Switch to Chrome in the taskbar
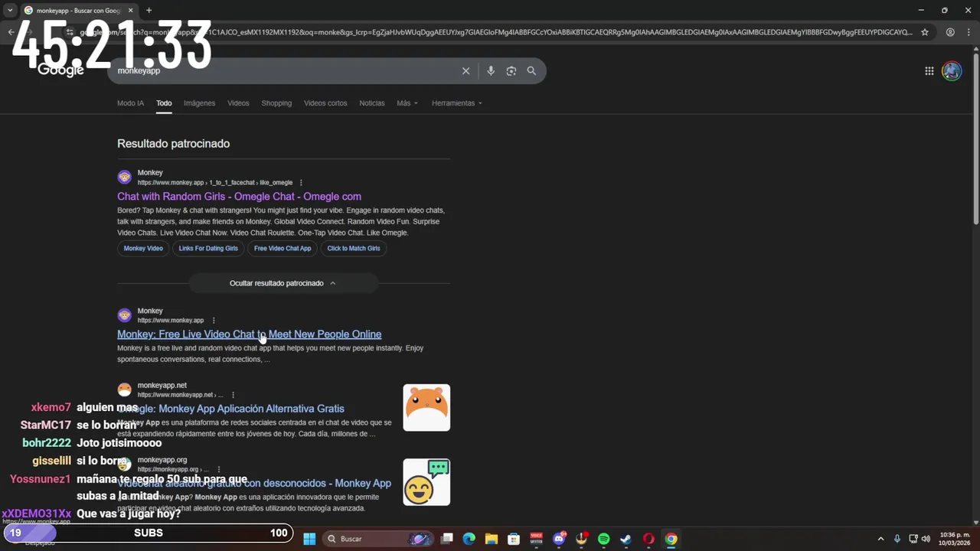Viewport: 980px width, 551px height. [671, 539]
